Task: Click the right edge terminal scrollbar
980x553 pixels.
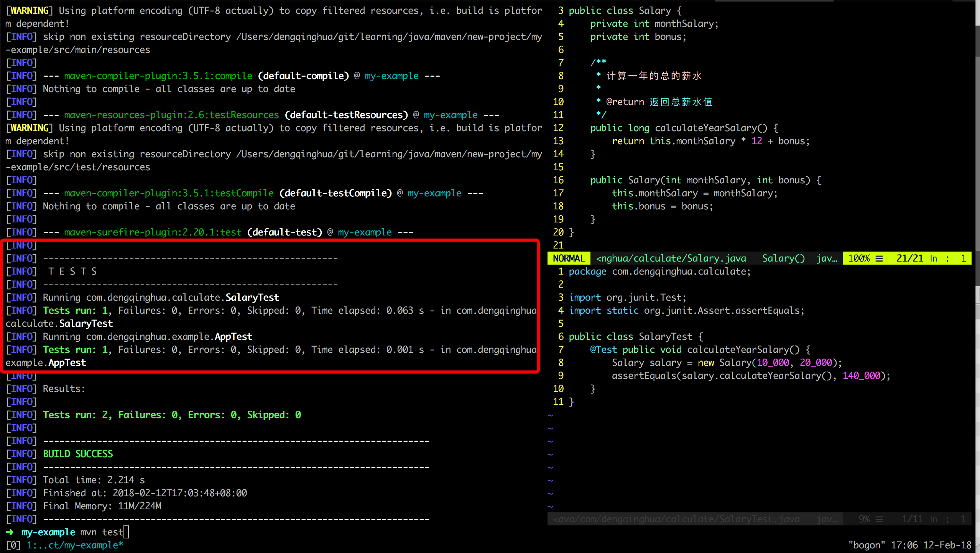Action: click(977, 153)
